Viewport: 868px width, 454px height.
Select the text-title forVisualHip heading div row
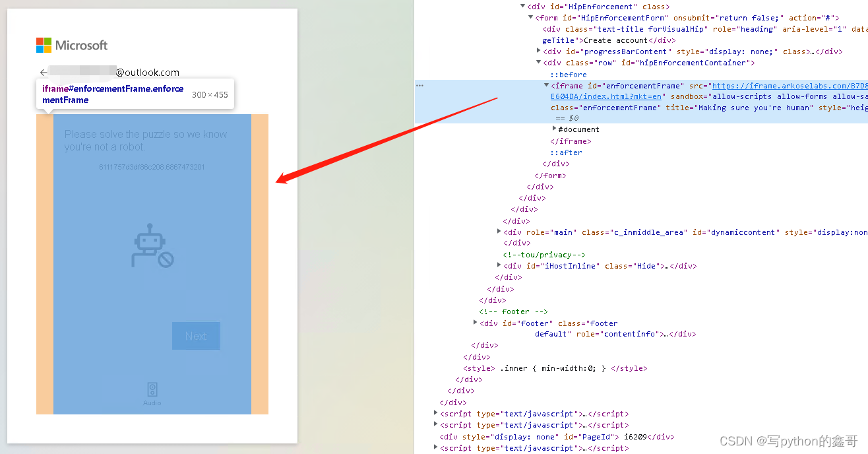point(705,34)
